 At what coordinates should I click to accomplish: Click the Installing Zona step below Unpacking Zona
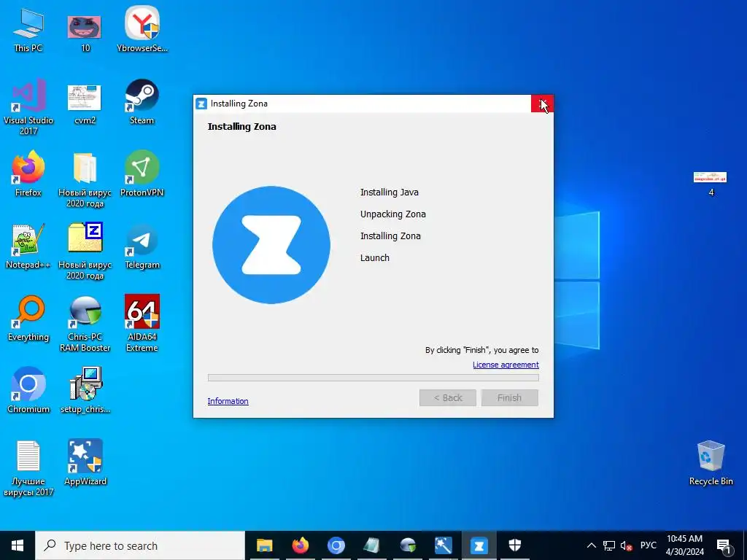[x=390, y=236]
